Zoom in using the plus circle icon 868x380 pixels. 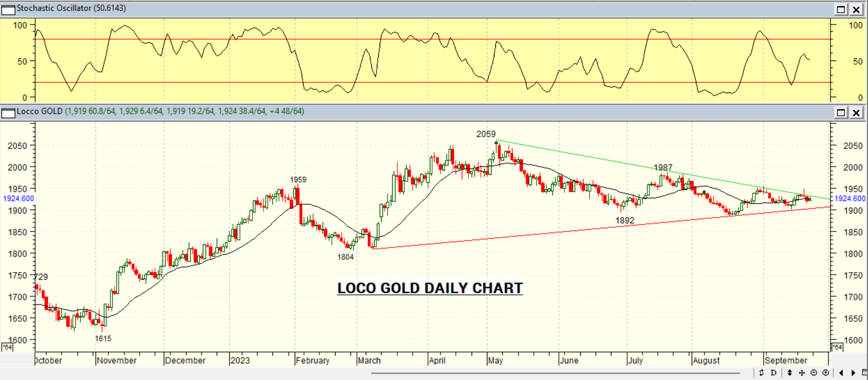(x=826, y=373)
